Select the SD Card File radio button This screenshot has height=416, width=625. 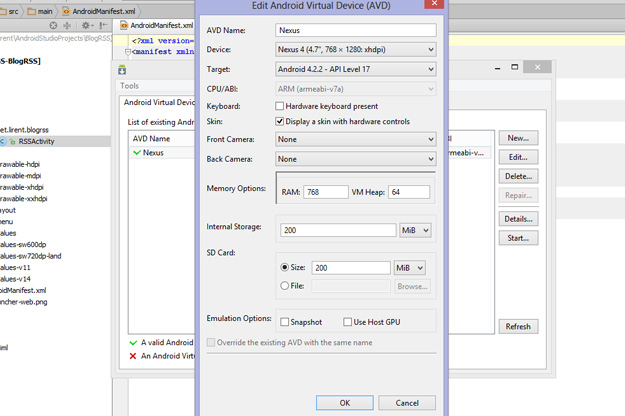tap(284, 286)
